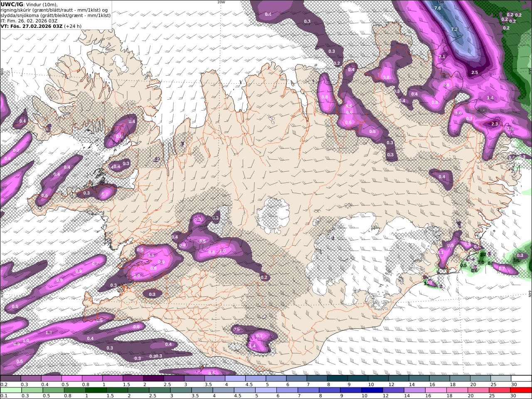
Task: Click the '2.1' value label on the map
Action: pos(442,57)
